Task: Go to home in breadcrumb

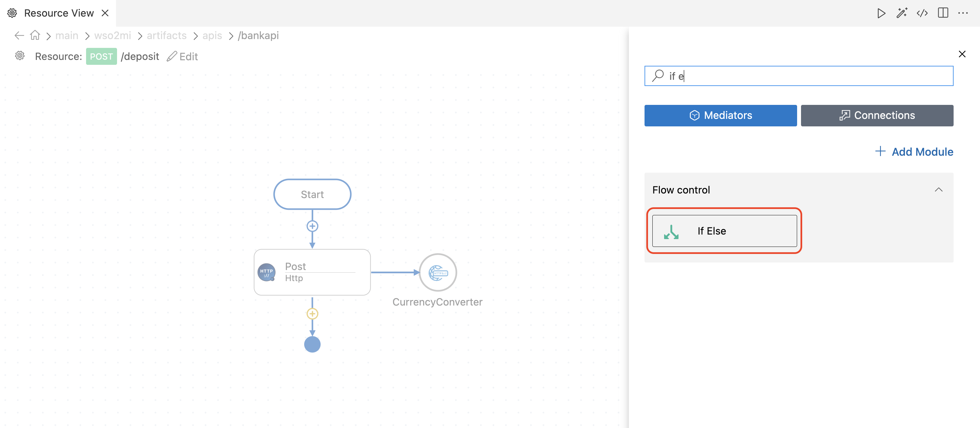Action: point(35,35)
